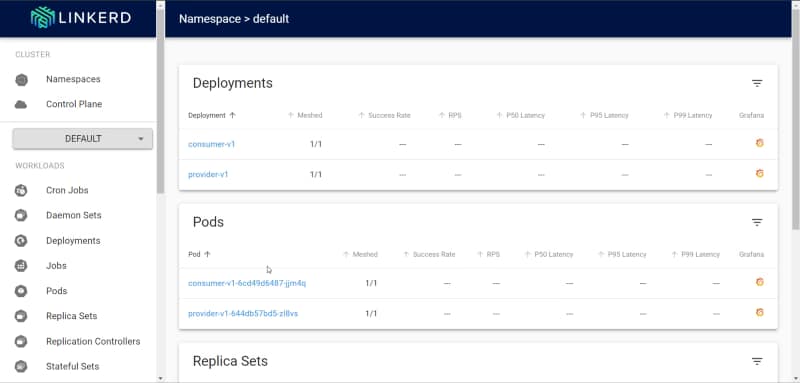Sort Deployments by P50 Latency

coord(520,115)
